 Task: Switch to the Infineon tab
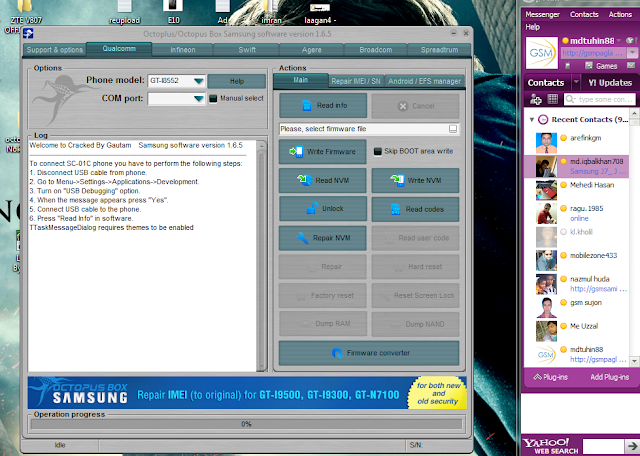(182, 50)
